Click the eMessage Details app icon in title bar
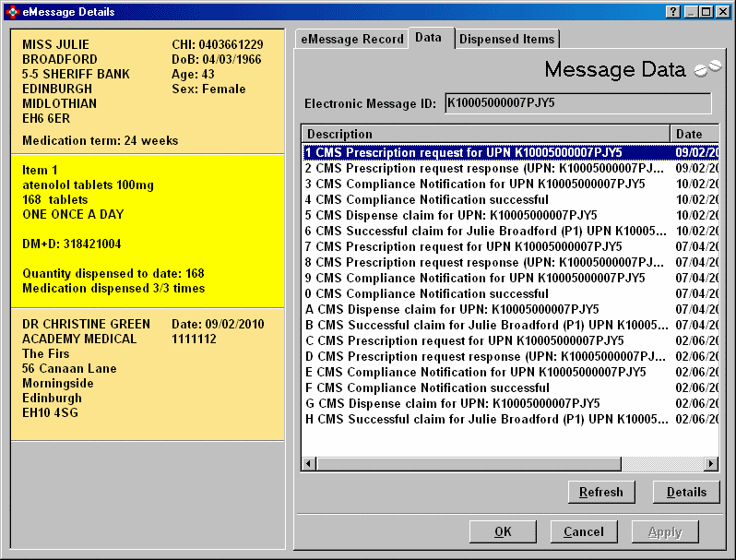 [x=11, y=11]
